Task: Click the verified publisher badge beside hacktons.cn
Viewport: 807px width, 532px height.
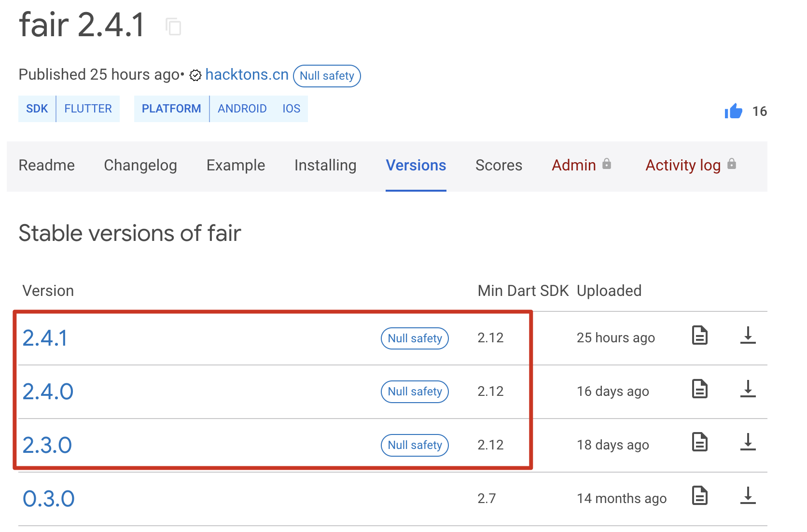Action: coord(195,75)
